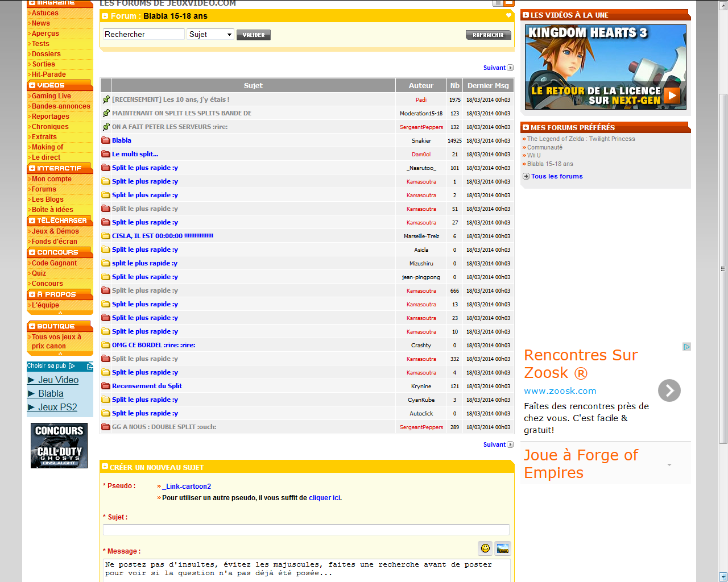
Task: Open The Legend of Zelda : Twilight Princess forum
Action: (581, 139)
